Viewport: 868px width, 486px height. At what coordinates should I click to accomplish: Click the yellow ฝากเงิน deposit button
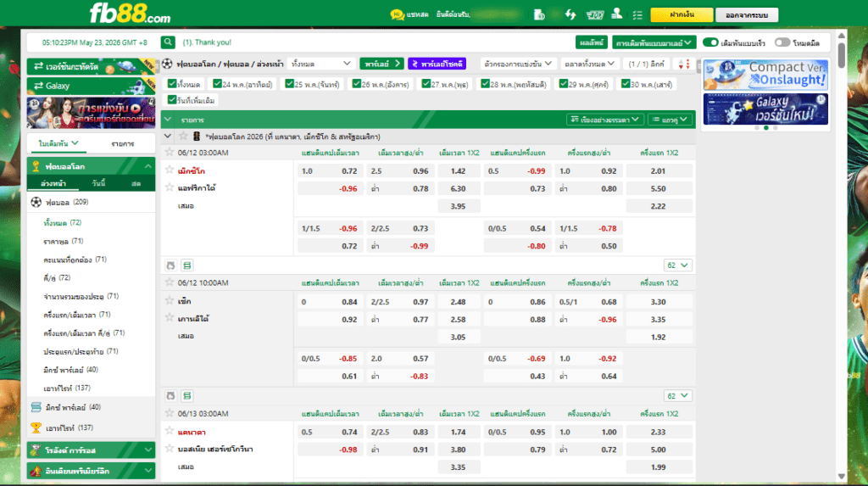click(682, 15)
